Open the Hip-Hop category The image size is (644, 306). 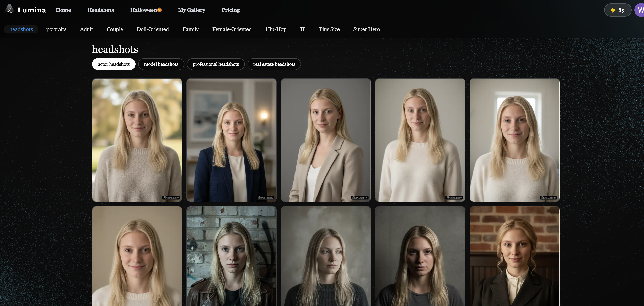coord(276,29)
